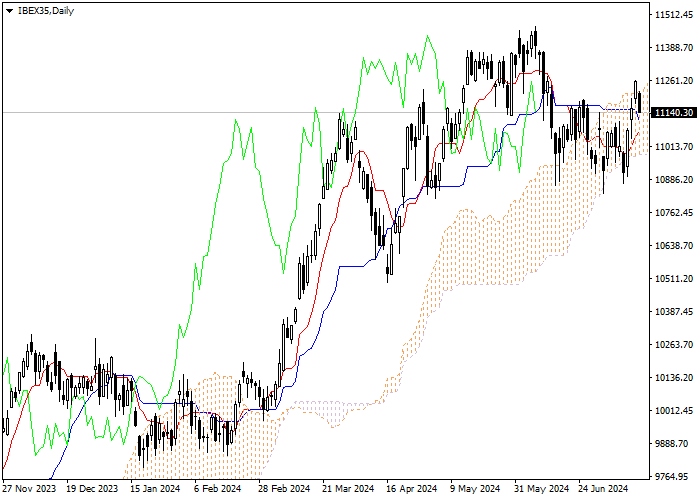
Task: Select the current price label 11140.30
Action: click(x=674, y=112)
